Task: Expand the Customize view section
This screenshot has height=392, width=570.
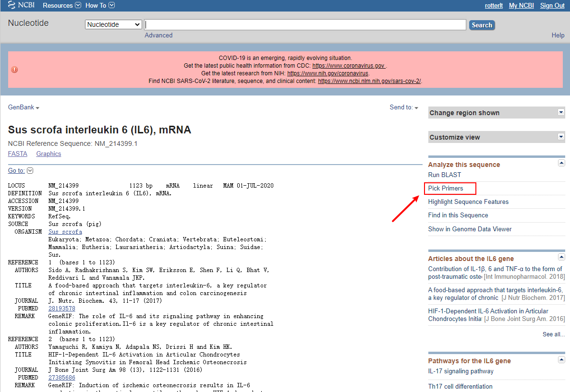Action: pos(561,137)
